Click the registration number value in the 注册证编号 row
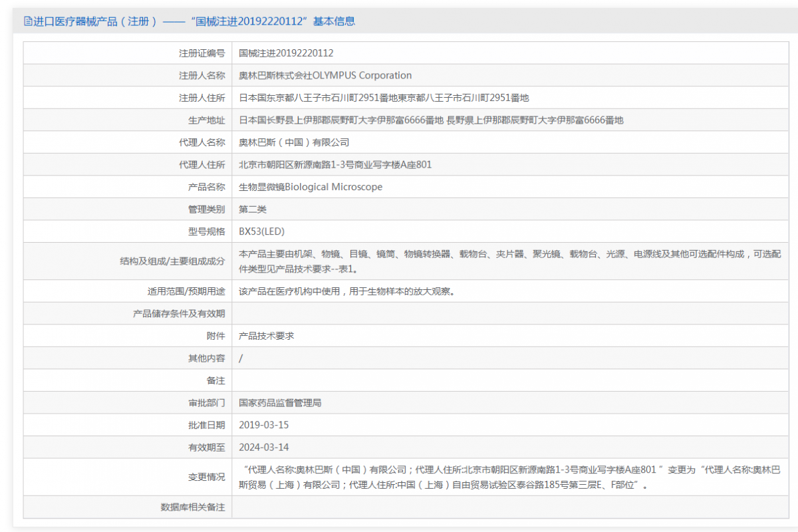 (x=286, y=53)
